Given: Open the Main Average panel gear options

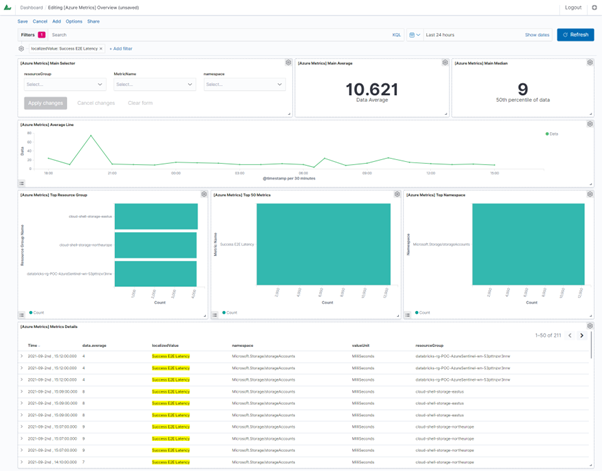Looking at the screenshot, I should (x=445, y=63).
